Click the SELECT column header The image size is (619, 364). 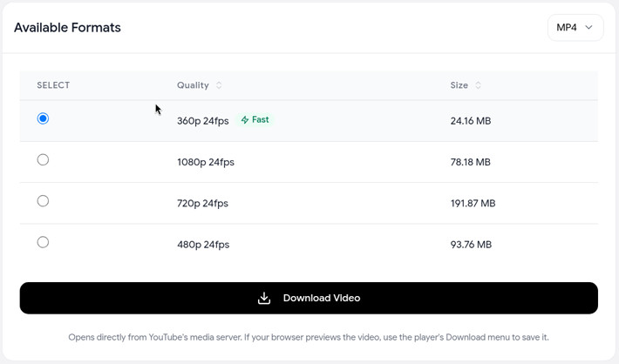click(x=53, y=85)
